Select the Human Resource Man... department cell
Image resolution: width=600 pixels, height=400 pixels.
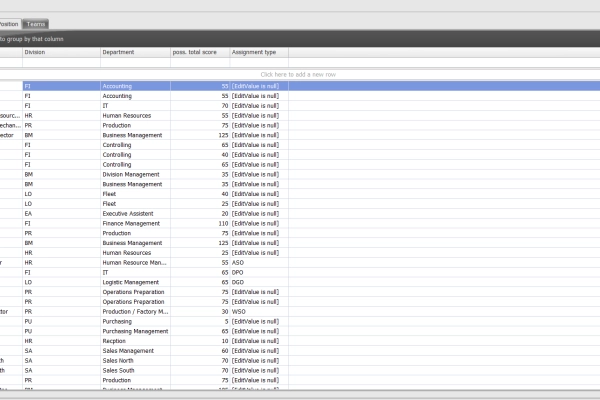[135, 263]
